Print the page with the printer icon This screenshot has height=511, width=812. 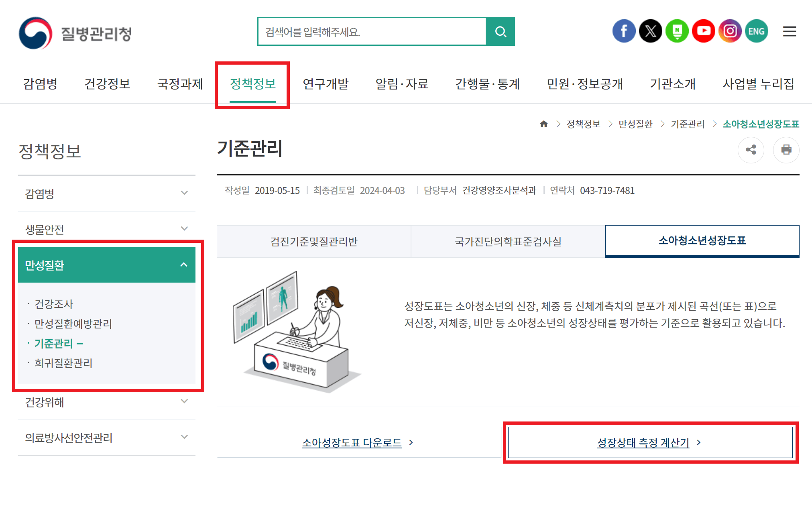[x=786, y=150]
